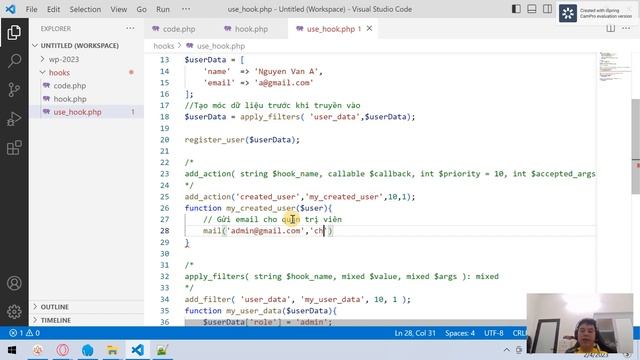This screenshot has height=360, width=640.
Task: Open hook.php in the Explorer tree
Action: [70, 99]
